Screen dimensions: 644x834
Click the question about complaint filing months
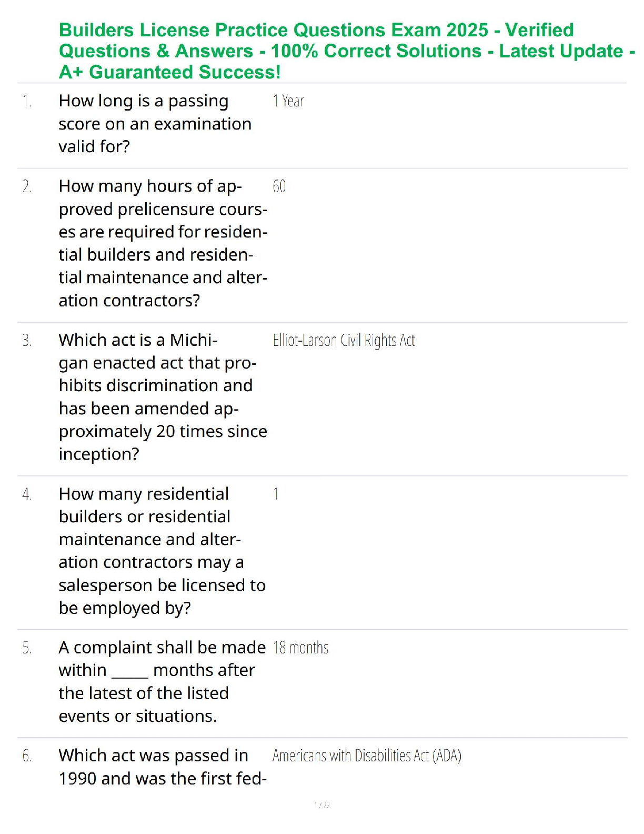162,682
